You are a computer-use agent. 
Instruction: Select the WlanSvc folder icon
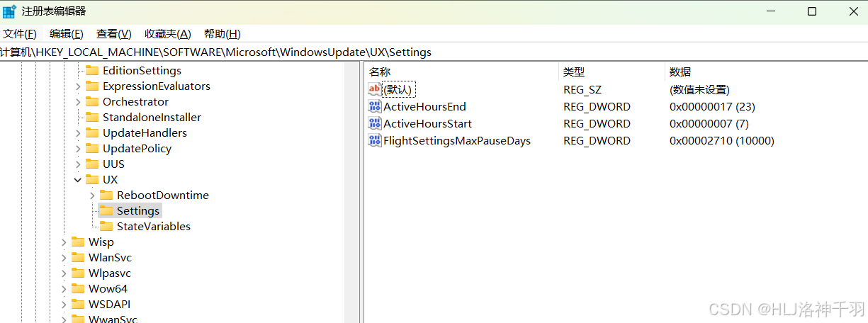[78, 258]
